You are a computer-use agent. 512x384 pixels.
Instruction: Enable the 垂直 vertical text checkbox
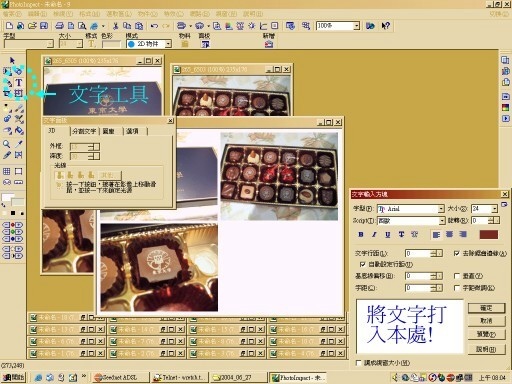(457, 276)
